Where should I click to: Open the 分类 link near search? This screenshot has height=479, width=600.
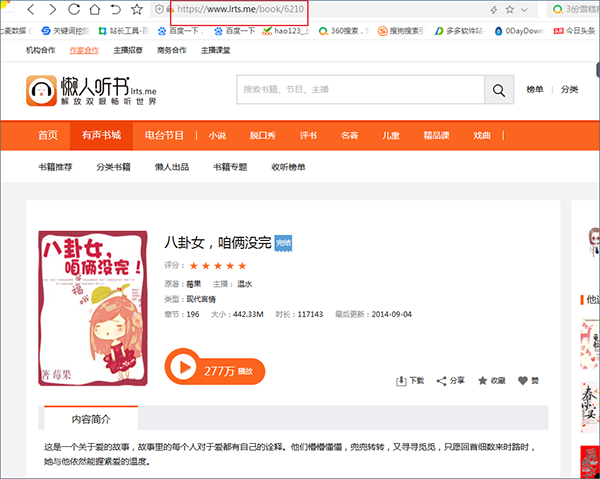pos(569,90)
